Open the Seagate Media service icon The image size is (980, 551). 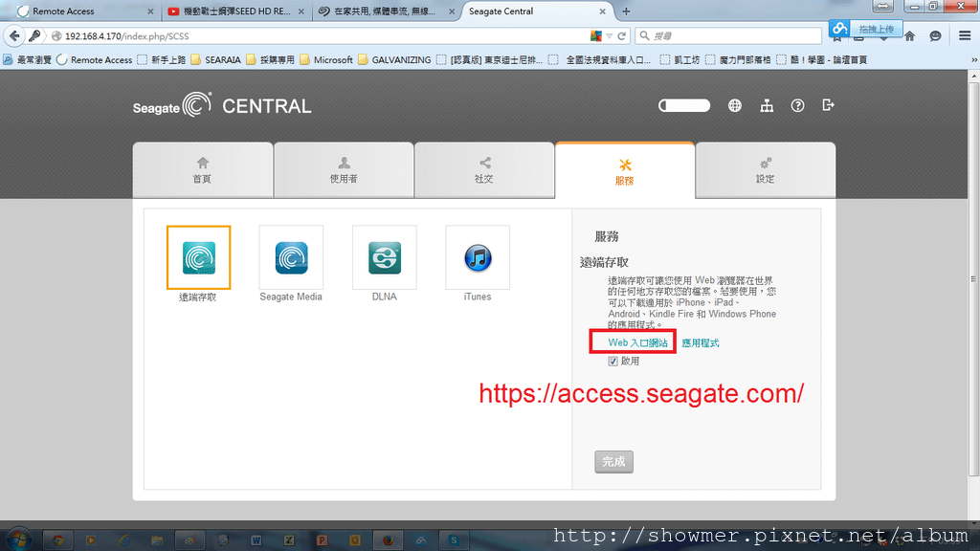pos(291,257)
